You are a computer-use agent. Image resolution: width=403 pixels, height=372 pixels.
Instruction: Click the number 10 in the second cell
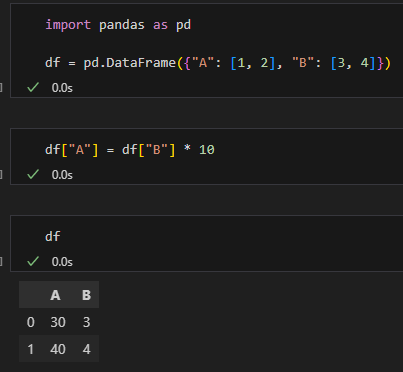207,150
